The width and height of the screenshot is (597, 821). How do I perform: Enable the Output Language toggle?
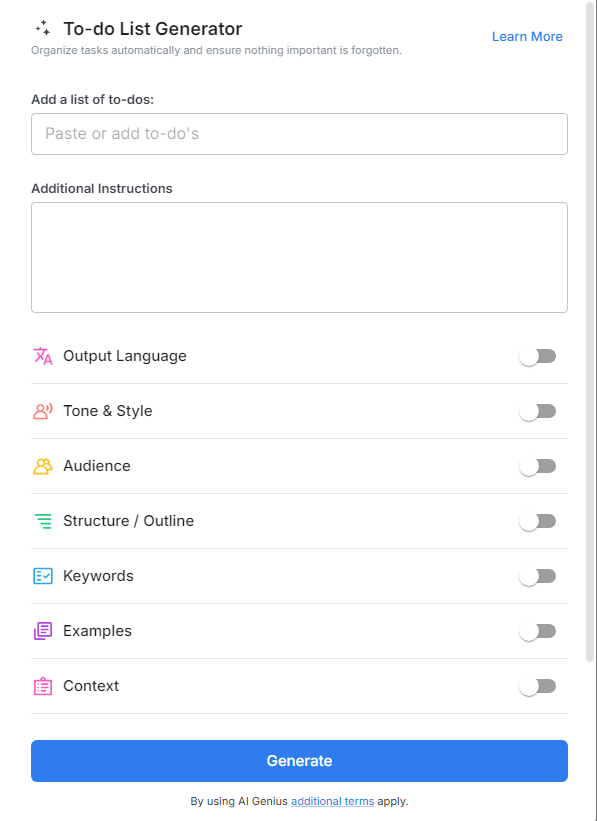[x=538, y=356]
